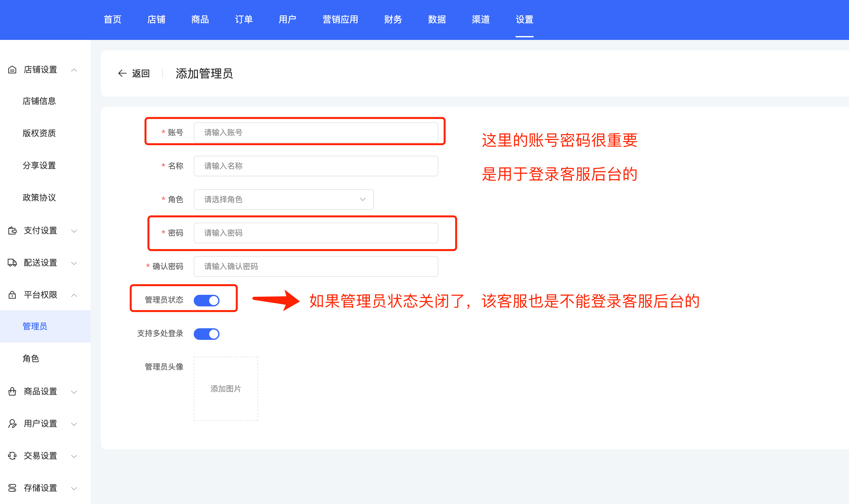Click the 交易设置 headset icon

(x=12, y=455)
